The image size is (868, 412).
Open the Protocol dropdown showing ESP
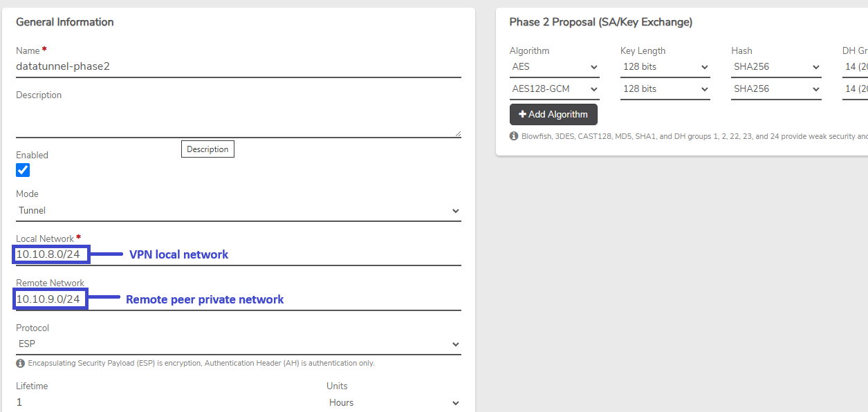[x=239, y=344]
